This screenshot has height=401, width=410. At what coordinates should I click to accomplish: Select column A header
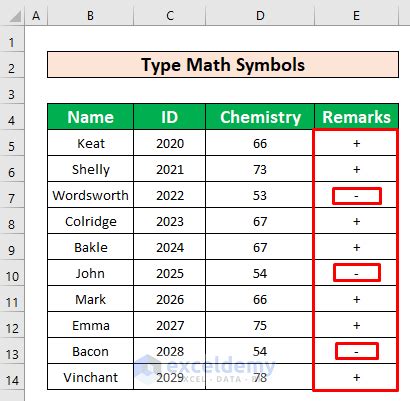(x=36, y=16)
